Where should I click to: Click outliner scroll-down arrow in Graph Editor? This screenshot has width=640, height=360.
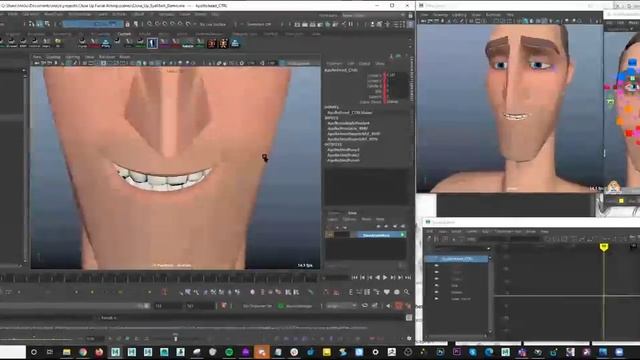490,331
